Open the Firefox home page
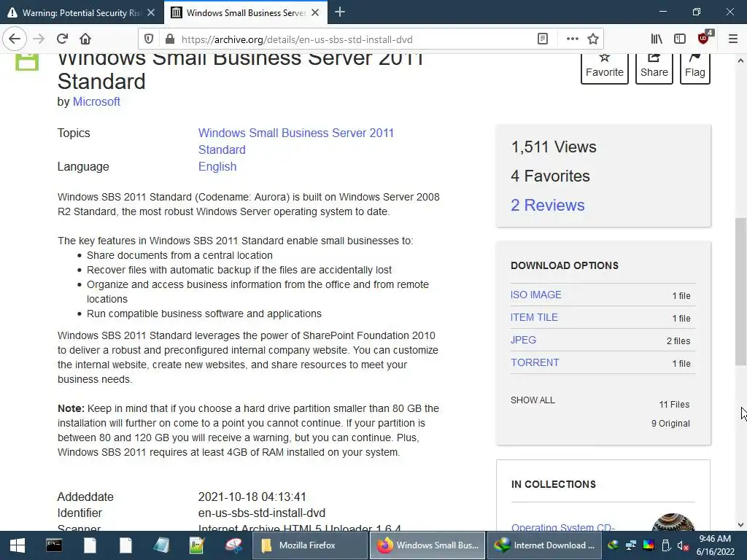This screenshot has width=747, height=560. tap(85, 39)
